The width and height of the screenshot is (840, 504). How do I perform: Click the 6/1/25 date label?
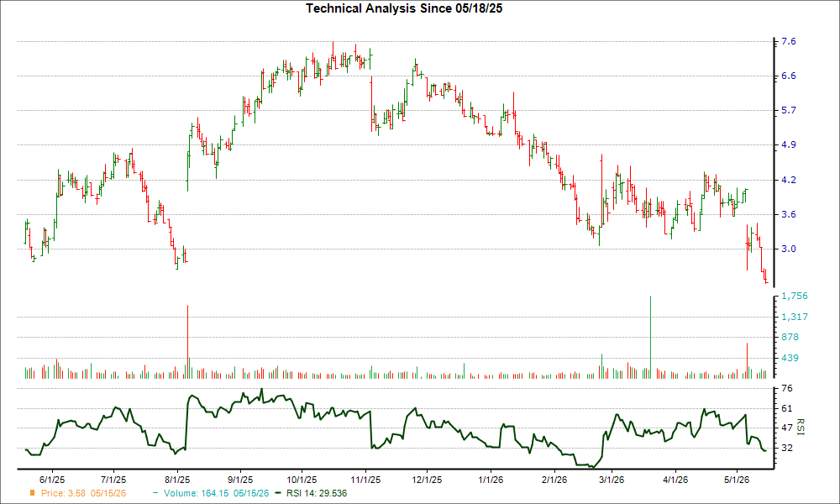52,480
